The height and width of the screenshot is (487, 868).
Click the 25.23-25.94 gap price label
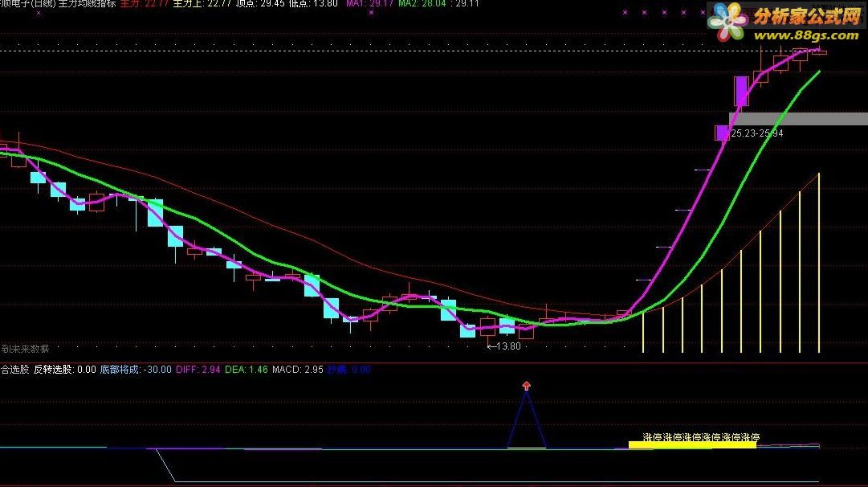756,133
